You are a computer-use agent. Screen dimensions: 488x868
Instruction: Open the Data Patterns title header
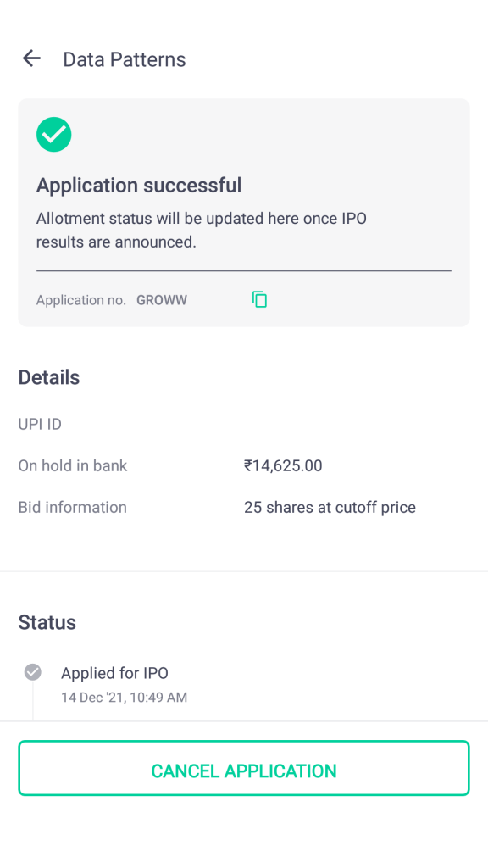124,59
